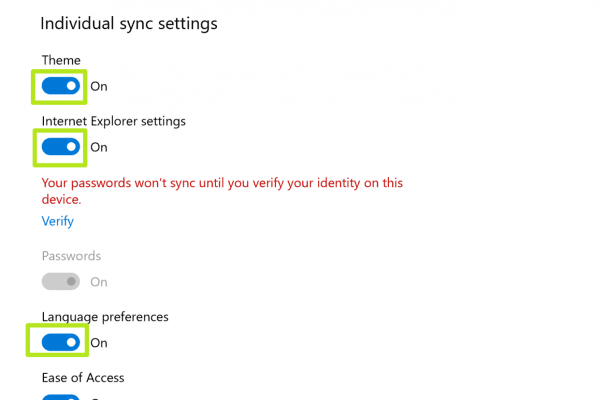Turn off the Theme sync toggle
Viewport: 605px width, 400px height.
pyautogui.click(x=62, y=86)
